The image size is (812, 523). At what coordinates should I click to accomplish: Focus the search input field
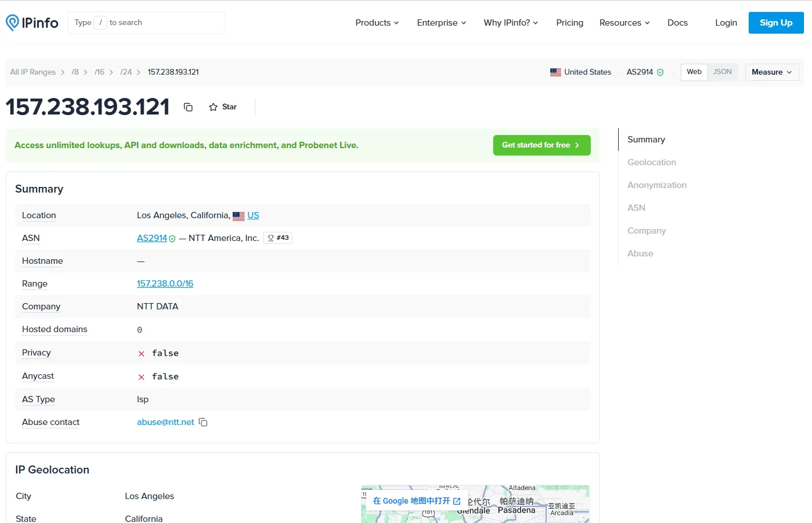tap(147, 23)
